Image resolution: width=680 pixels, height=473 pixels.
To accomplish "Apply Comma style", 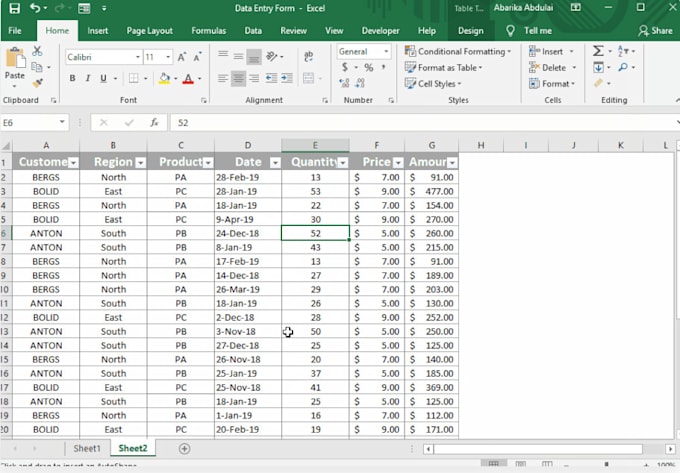I will pos(384,67).
